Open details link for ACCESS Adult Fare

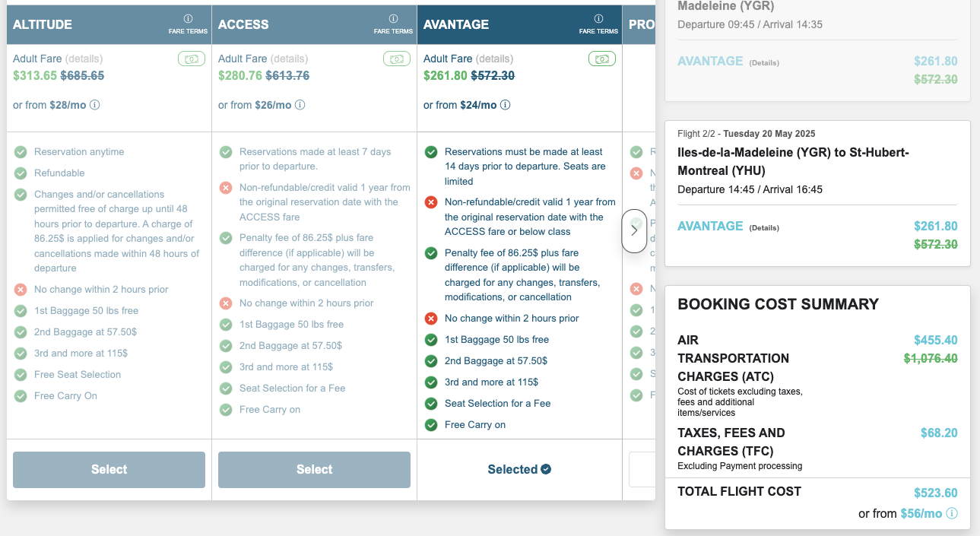(289, 59)
